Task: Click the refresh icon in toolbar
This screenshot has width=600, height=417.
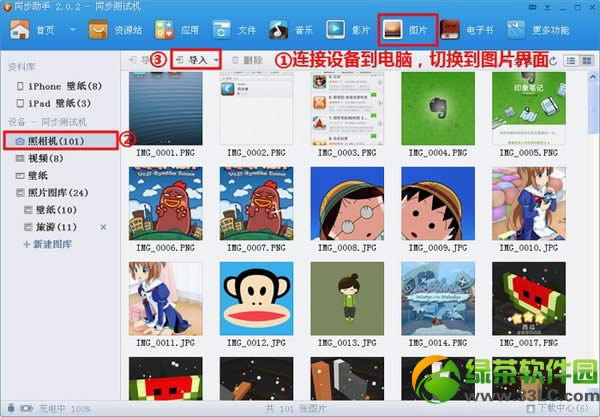Action: (553, 60)
